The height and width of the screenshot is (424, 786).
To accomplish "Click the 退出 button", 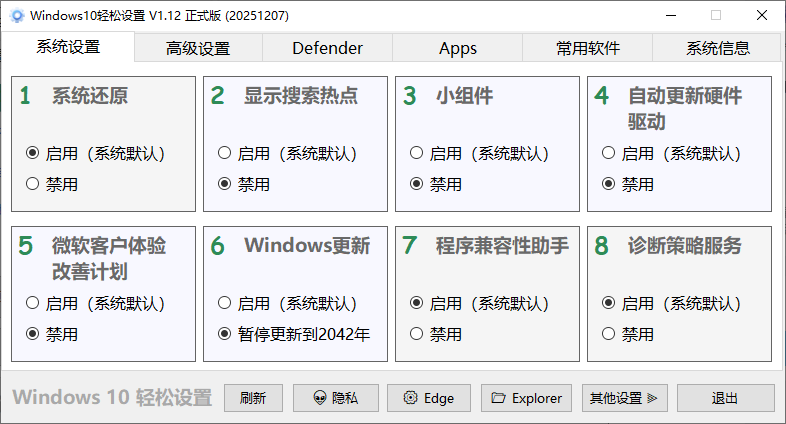I will [725, 398].
